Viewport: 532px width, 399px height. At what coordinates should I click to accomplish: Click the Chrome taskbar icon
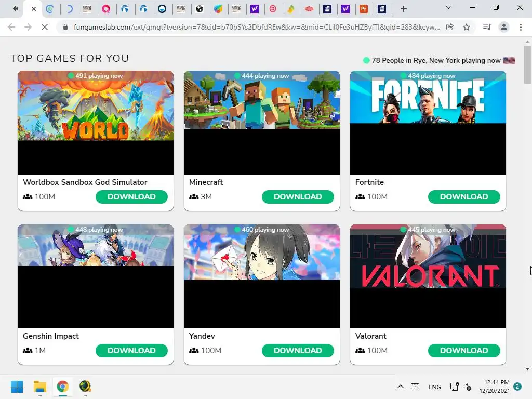click(62, 387)
